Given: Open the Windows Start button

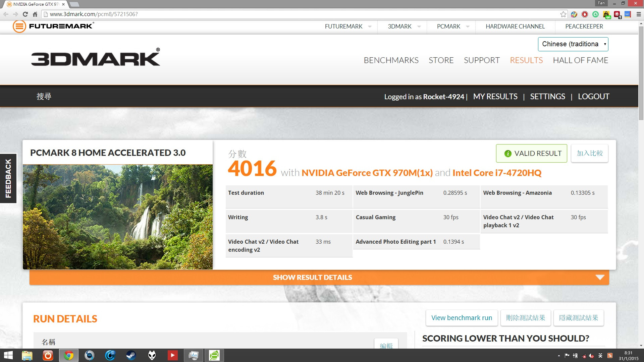Looking at the screenshot, I should [x=8, y=355].
